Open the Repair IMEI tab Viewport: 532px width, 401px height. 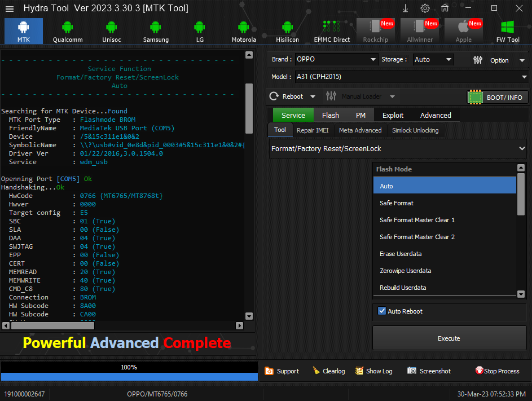pos(313,130)
